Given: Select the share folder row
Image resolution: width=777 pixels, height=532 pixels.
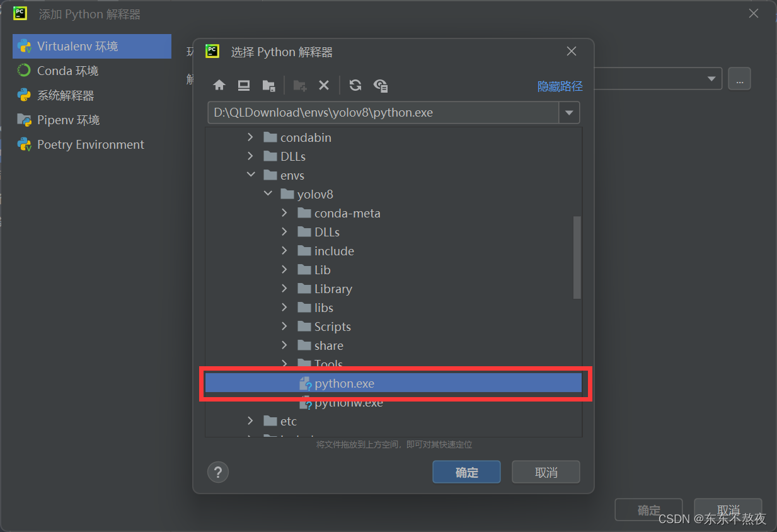Looking at the screenshot, I should coord(393,345).
